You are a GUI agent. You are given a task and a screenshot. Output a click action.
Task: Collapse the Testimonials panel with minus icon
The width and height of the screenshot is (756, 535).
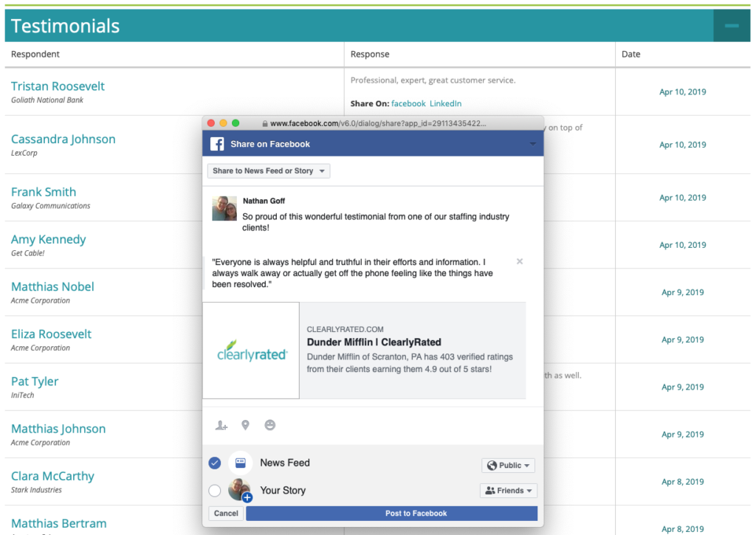point(732,26)
